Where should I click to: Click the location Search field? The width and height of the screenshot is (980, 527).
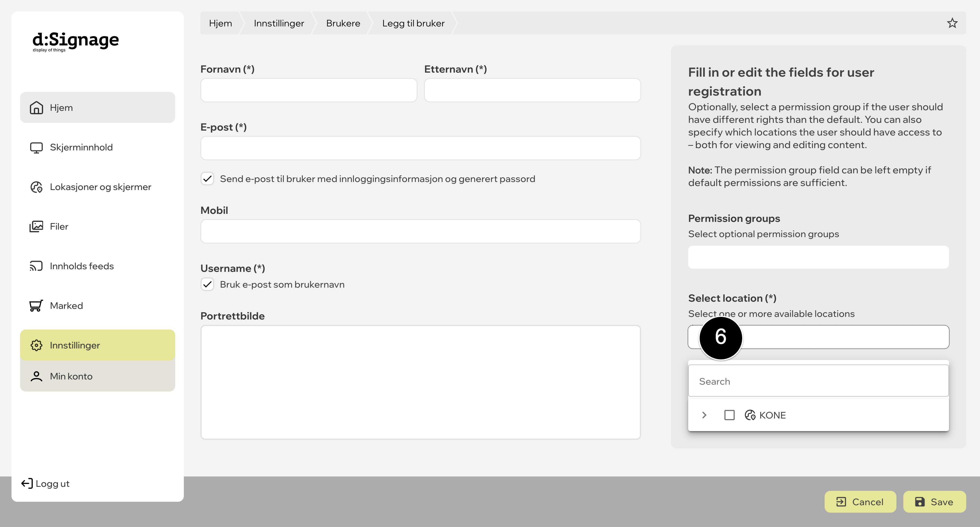pos(818,381)
